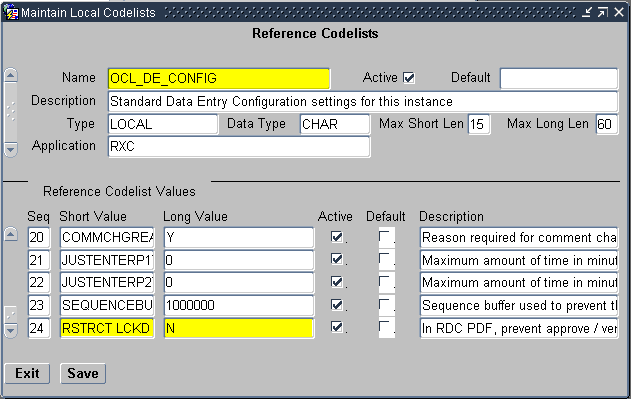Viewport: 631px width, 399px height.
Task: Uncheck Active for JUSTENTERP2 row
Action: coord(336,281)
